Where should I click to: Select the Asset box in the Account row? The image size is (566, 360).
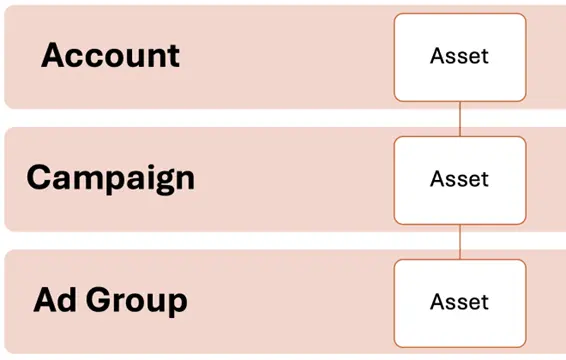click(460, 57)
